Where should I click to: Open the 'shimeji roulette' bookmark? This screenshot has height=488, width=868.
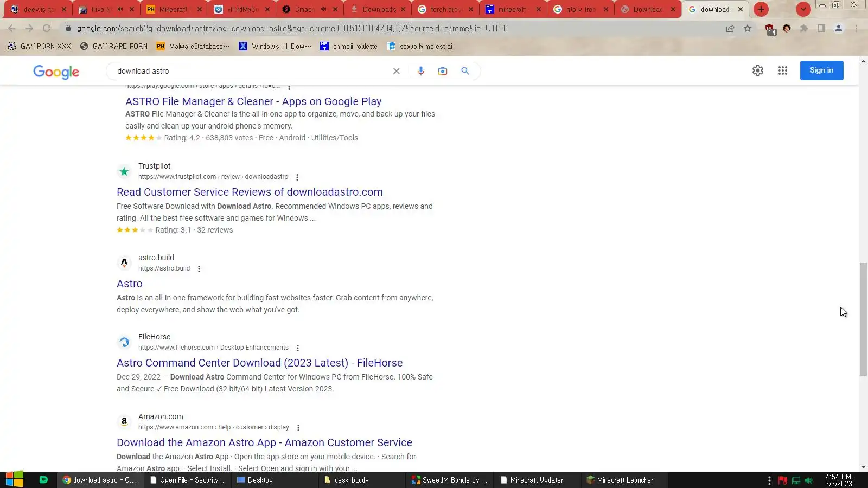(x=349, y=46)
